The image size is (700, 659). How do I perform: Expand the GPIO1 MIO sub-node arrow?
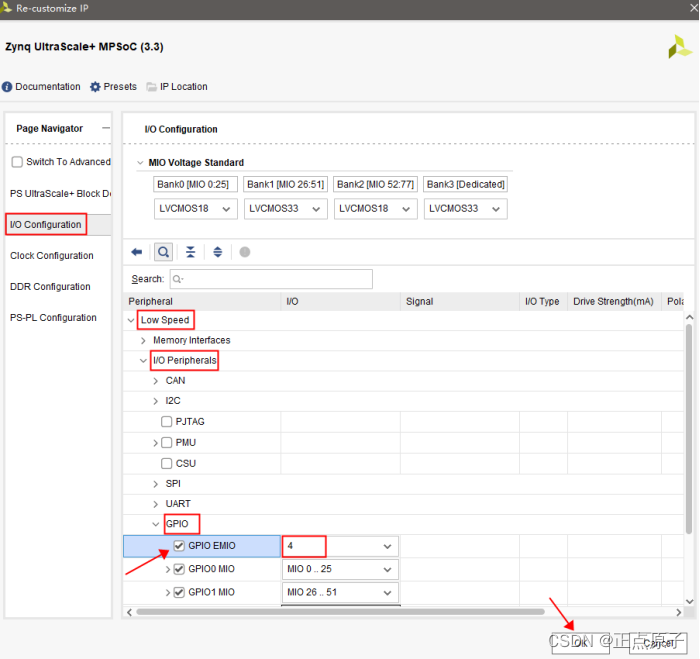168,592
